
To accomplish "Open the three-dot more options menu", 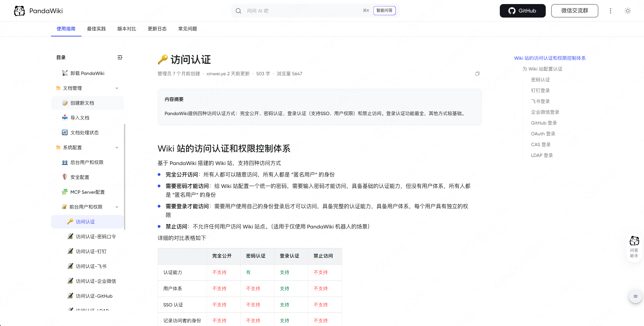I will pyautogui.click(x=610, y=11).
